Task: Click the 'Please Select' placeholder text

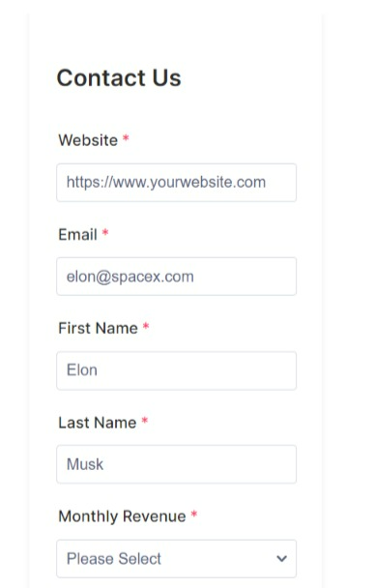Action: (114, 559)
